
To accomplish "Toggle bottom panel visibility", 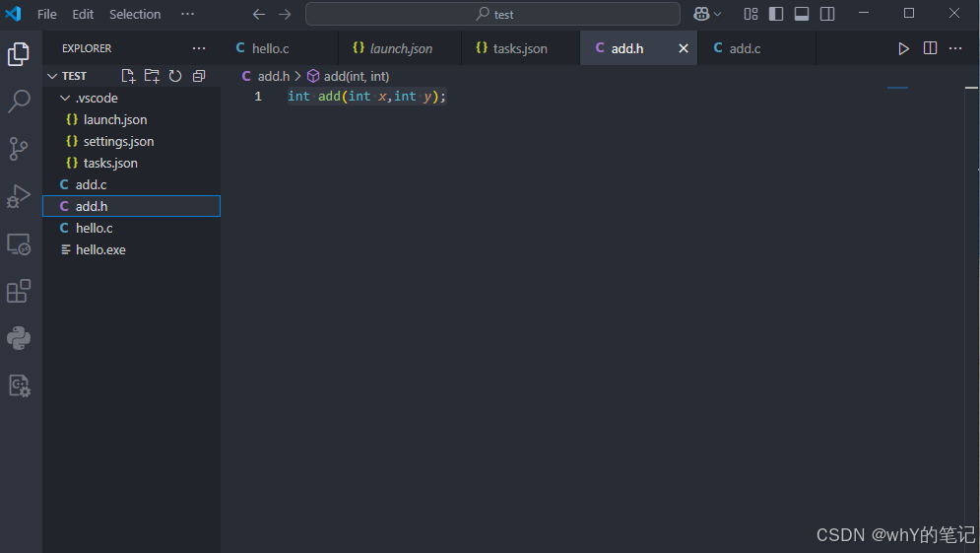I will click(802, 14).
